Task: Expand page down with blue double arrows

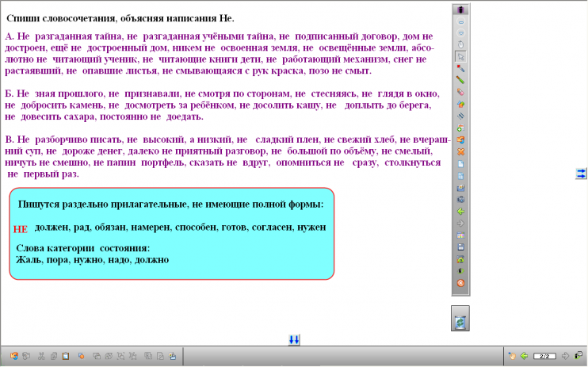Action: [x=294, y=339]
